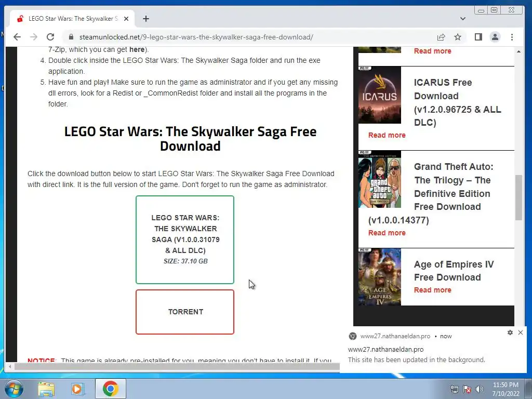
Task: Click Read more under ICARUS
Action: tap(387, 135)
